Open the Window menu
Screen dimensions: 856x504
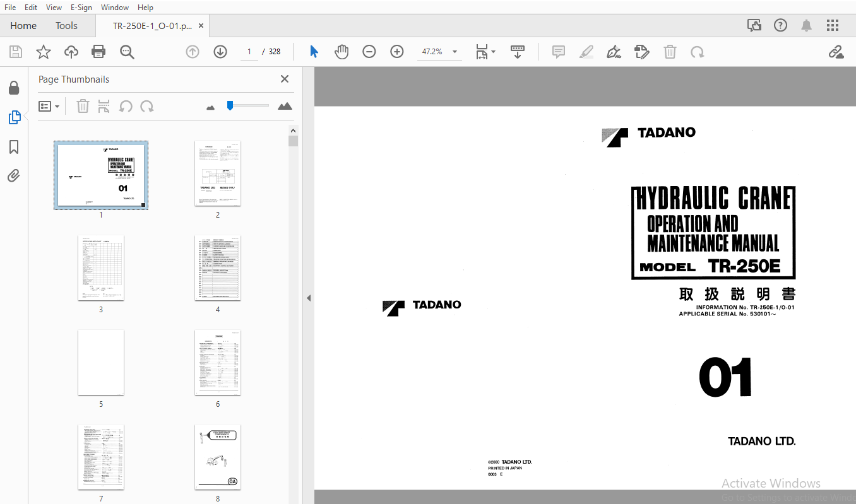click(115, 7)
